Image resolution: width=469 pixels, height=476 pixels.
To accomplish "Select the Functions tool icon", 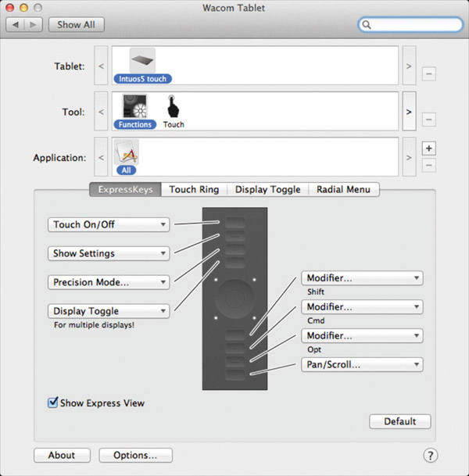I will 134,106.
